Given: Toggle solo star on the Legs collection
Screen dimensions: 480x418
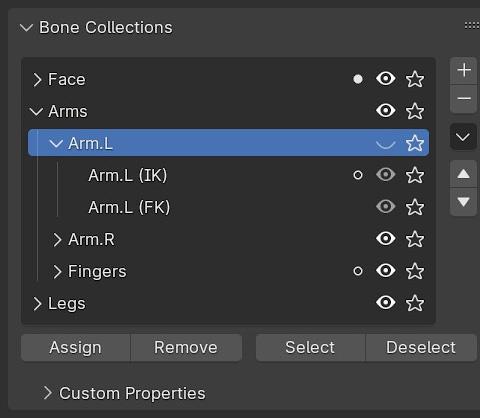Looking at the screenshot, I should click(x=415, y=303).
